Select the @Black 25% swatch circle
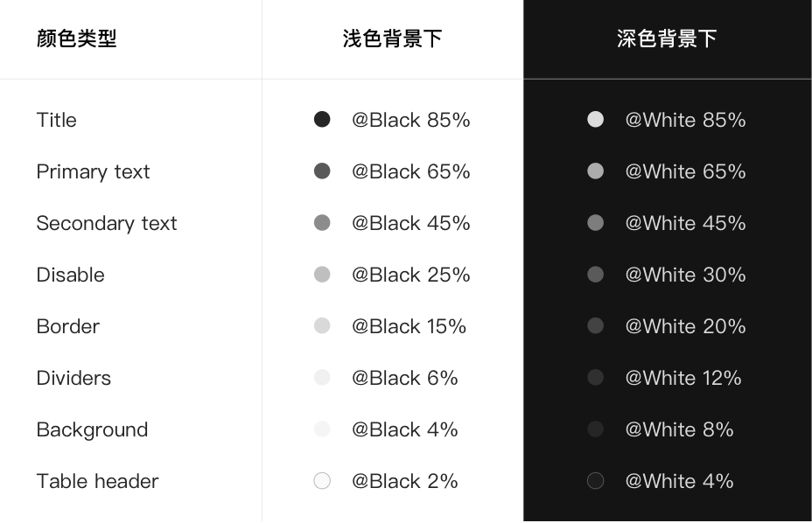 (x=322, y=274)
